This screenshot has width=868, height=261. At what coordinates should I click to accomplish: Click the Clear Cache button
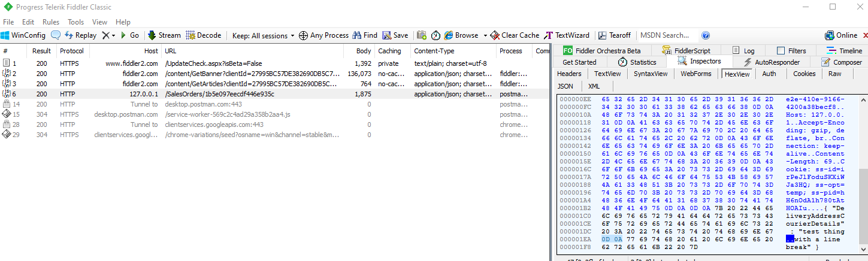click(515, 35)
